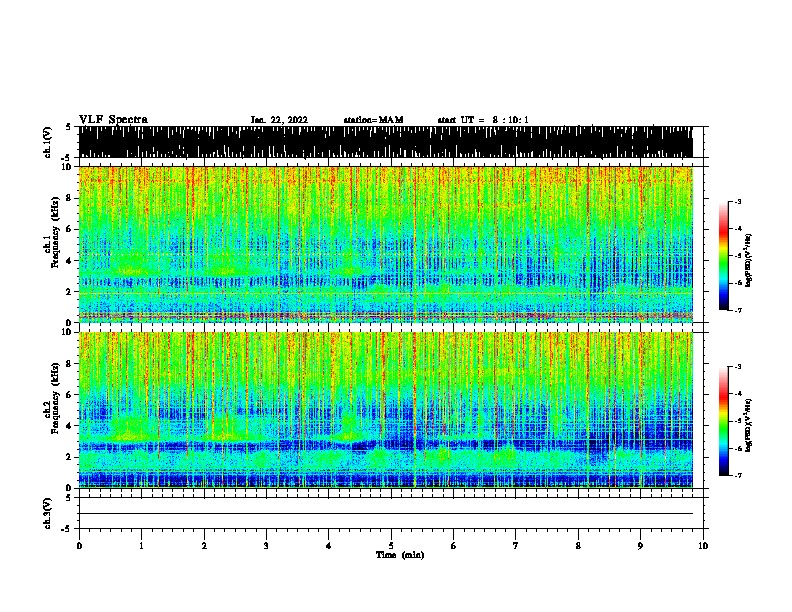Click the ch.1 spectrogram plot
The height and width of the screenshot is (612, 792).
coord(385,244)
